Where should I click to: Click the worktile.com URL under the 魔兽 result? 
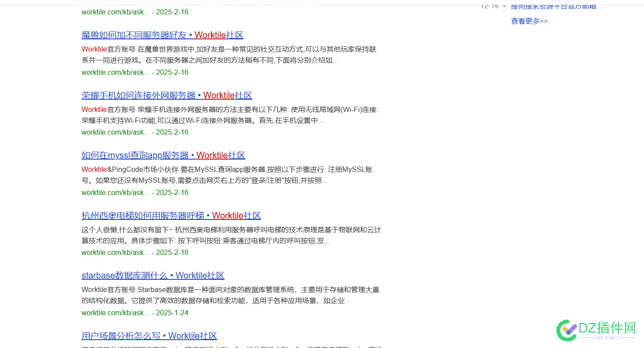[115, 72]
